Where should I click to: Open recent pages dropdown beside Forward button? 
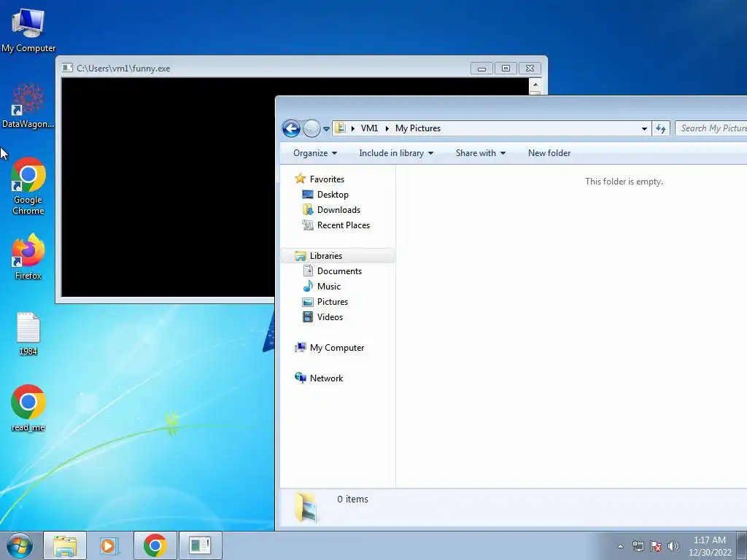pos(326,128)
